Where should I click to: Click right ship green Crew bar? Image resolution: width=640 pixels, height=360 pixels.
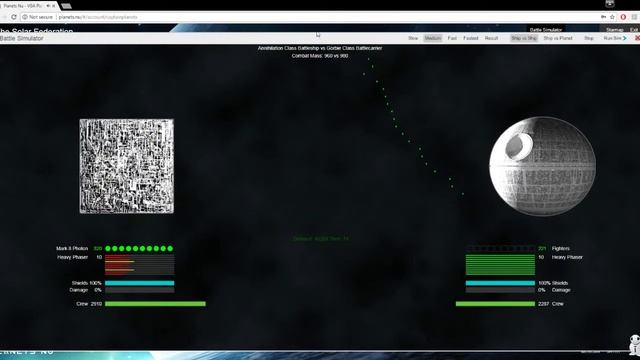pyautogui.click(x=495, y=304)
